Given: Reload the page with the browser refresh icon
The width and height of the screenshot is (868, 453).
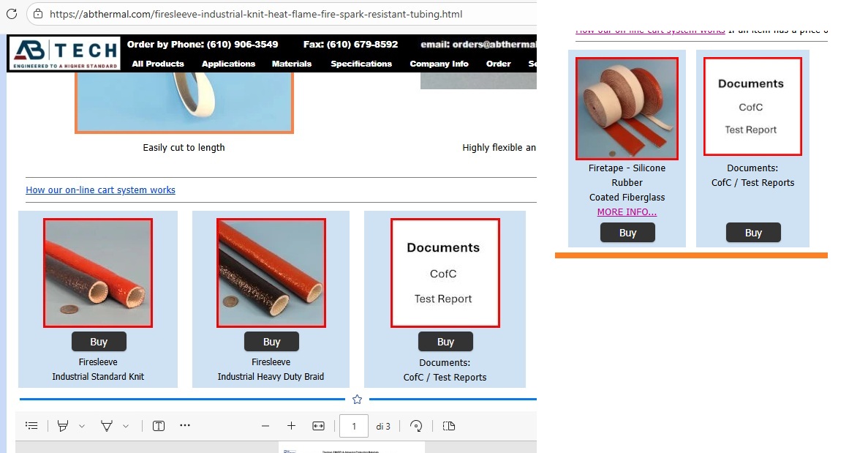Looking at the screenshot, I should (11, 14).
